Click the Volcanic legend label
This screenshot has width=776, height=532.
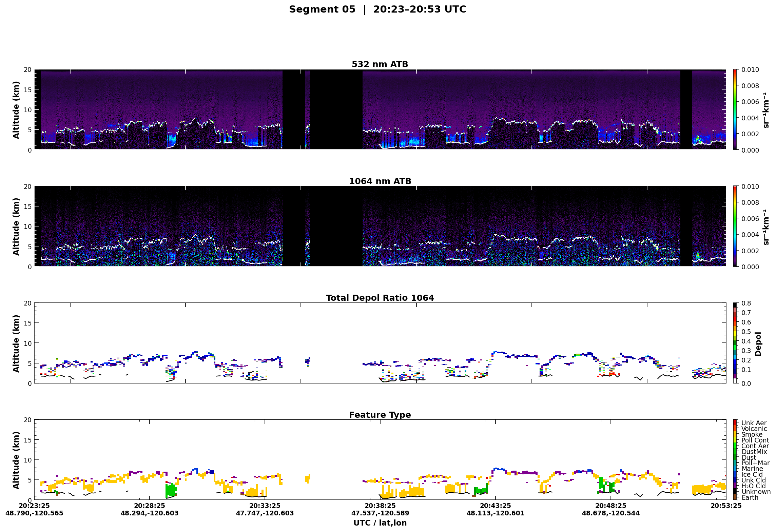click(754, 429)
